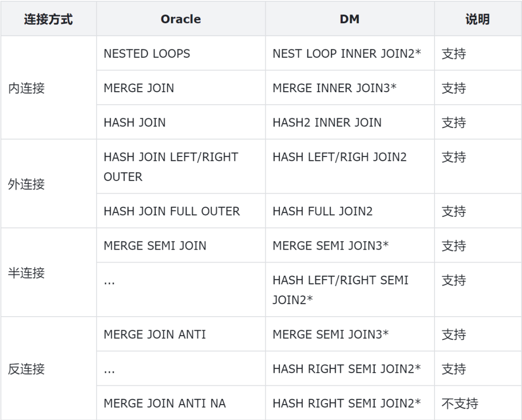
Task: Select the 不支持 cell
Action: (x=460, y=404)
